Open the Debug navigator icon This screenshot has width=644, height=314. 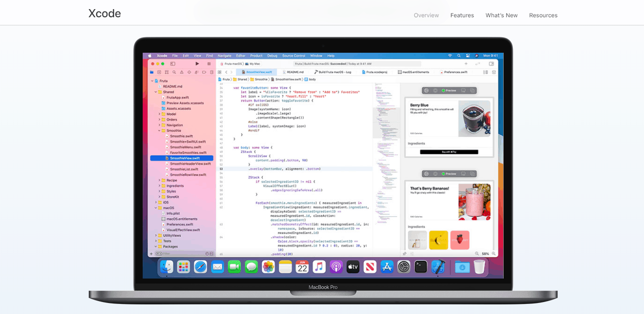[x=196, y=72]
